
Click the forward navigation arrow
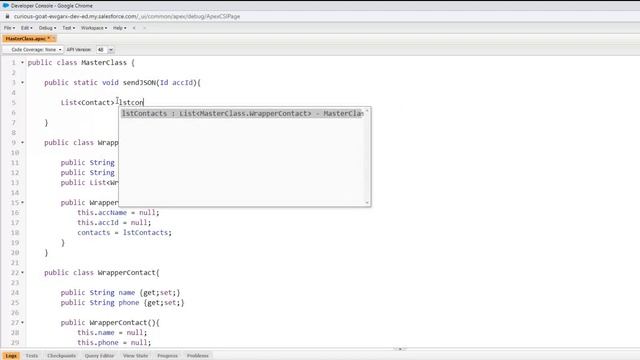(x=144, y=28)
